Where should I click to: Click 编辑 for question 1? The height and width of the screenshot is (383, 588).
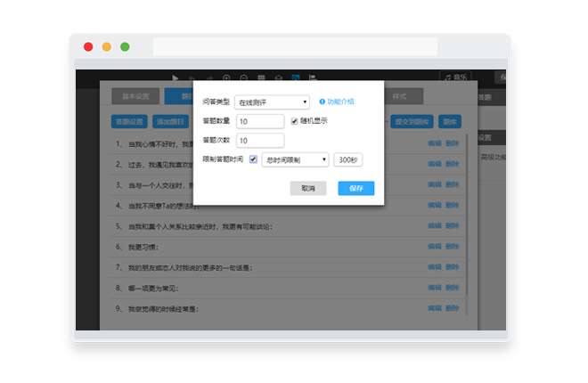(435, 143)
